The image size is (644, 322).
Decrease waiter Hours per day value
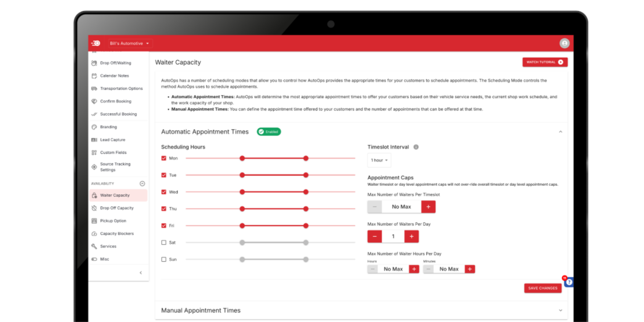coord(373,269)
